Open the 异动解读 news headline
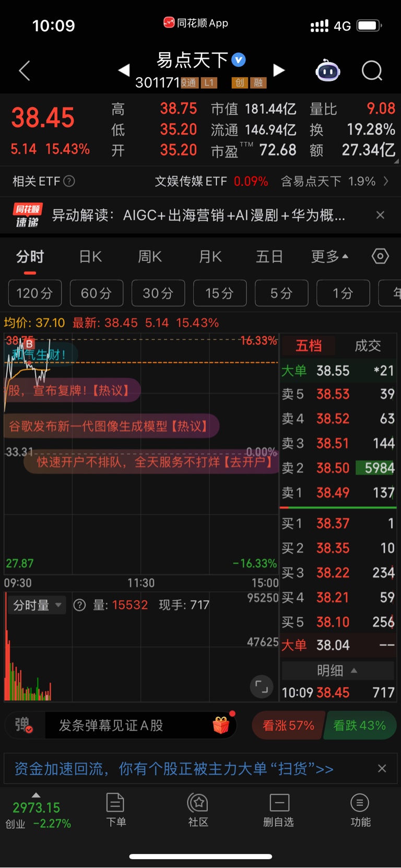401x868 pixels. pyautogui.click(x=198, y=215)
